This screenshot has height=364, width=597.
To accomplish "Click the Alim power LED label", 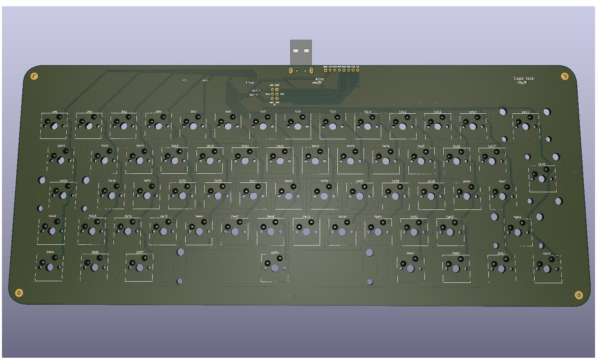I will [320, 79].
